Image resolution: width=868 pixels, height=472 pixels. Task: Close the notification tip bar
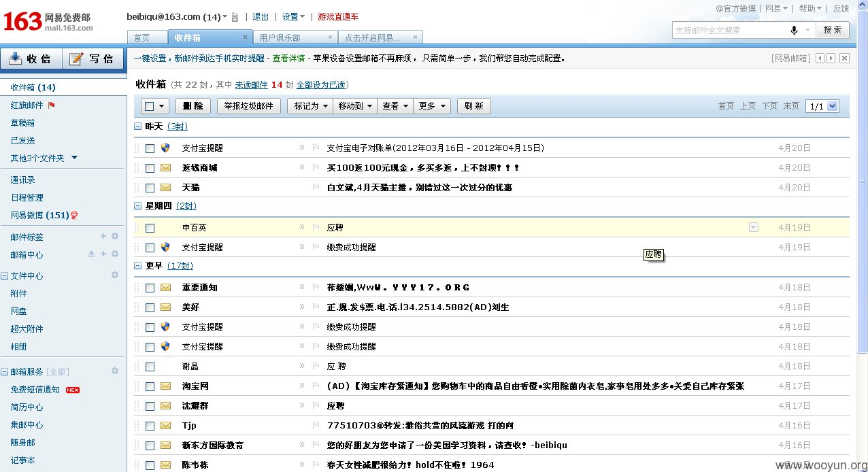click(844, 58)
